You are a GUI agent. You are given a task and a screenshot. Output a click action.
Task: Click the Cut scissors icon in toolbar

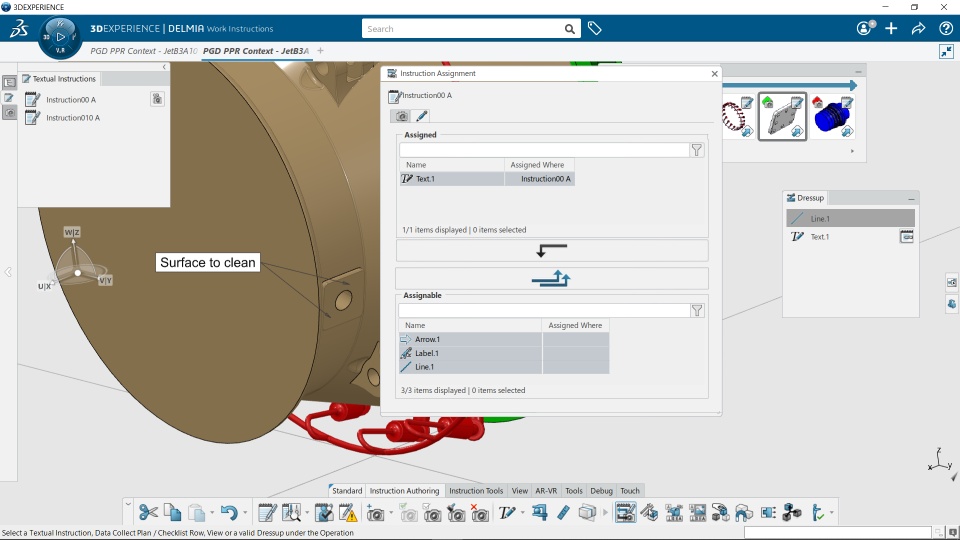point(148,512)
